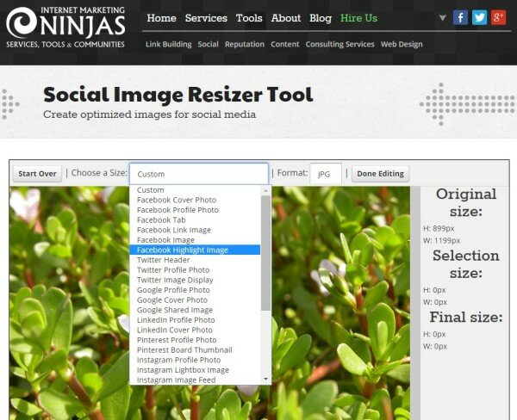Go to the Home menu
The height and width of the screenshot is (420, 517).
coord(162,18)
